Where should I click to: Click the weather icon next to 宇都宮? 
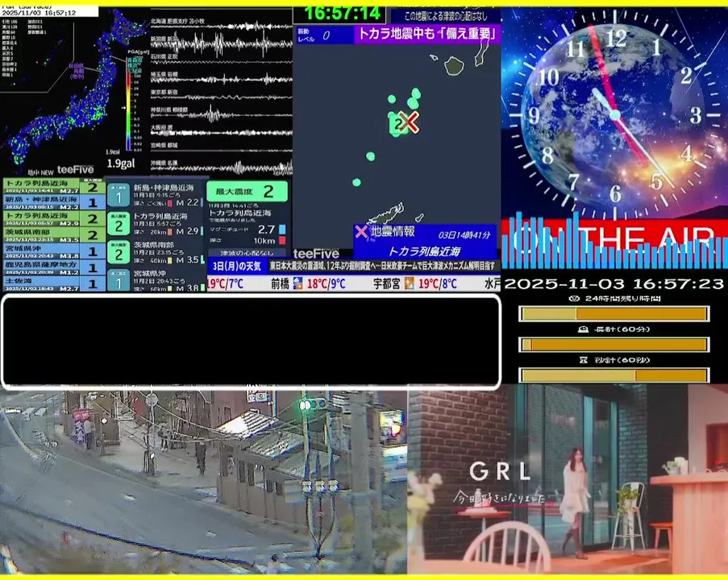[409, 283]
